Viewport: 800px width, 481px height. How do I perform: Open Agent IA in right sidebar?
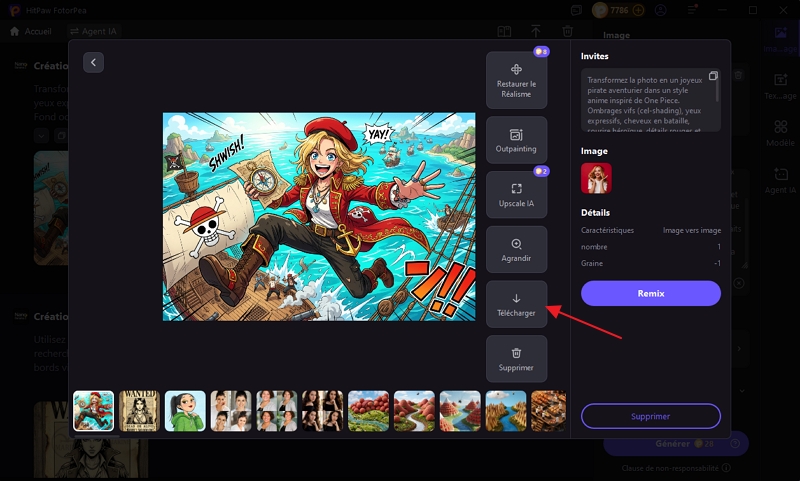780,181
